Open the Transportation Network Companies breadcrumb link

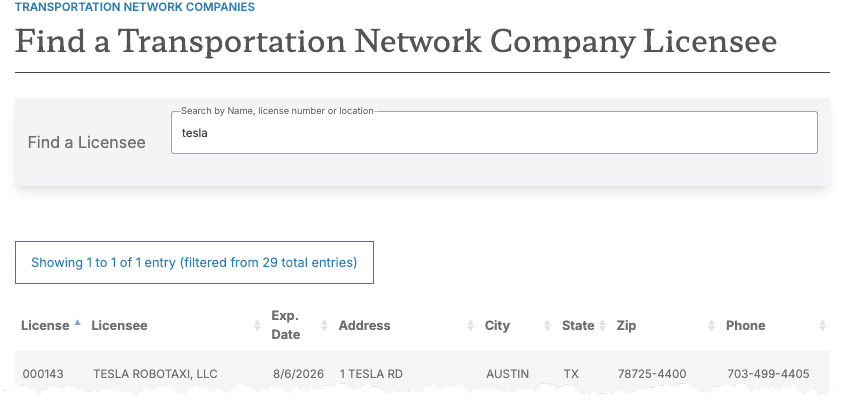coord(134,7)
